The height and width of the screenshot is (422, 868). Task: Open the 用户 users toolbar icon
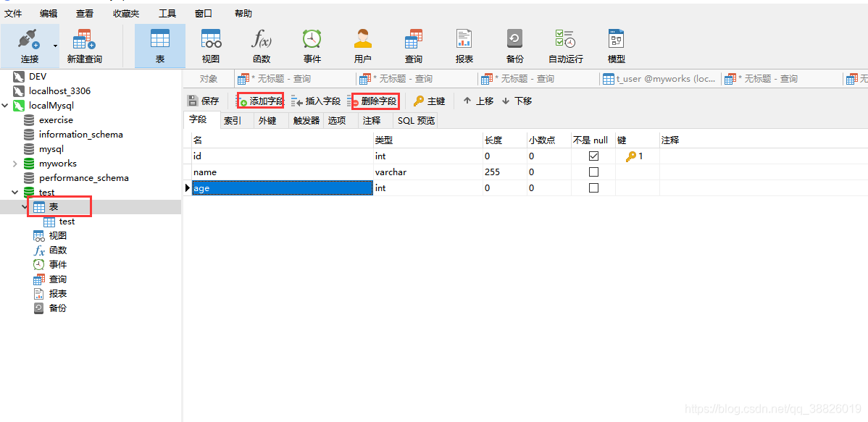click(362, 46)
